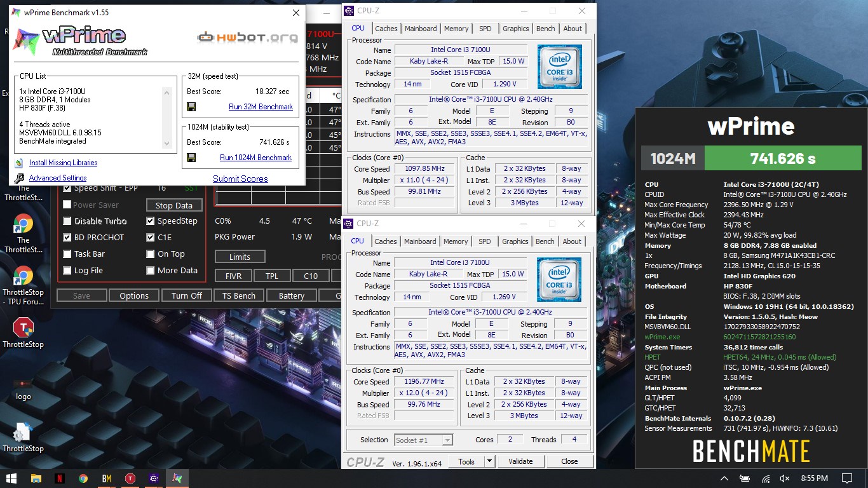868x488 pixels.
Task: Click the Advanced Settings wrench icon
Action: point(18,179)
